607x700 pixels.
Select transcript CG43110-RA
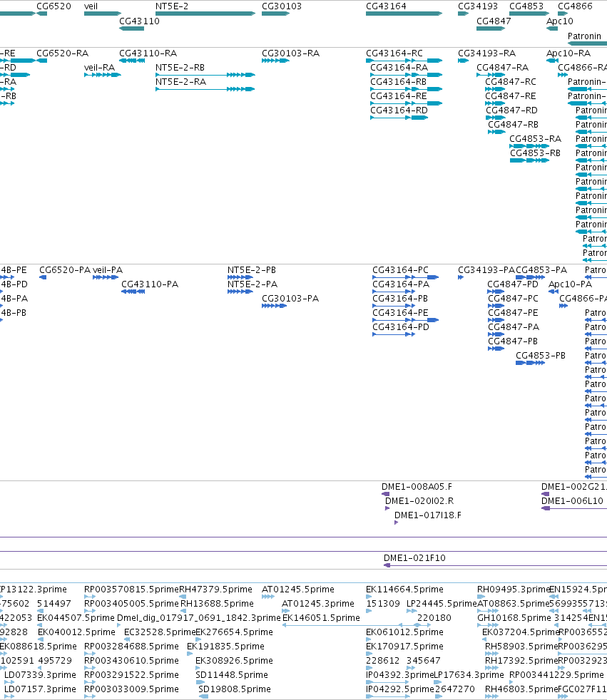(148, 53)
